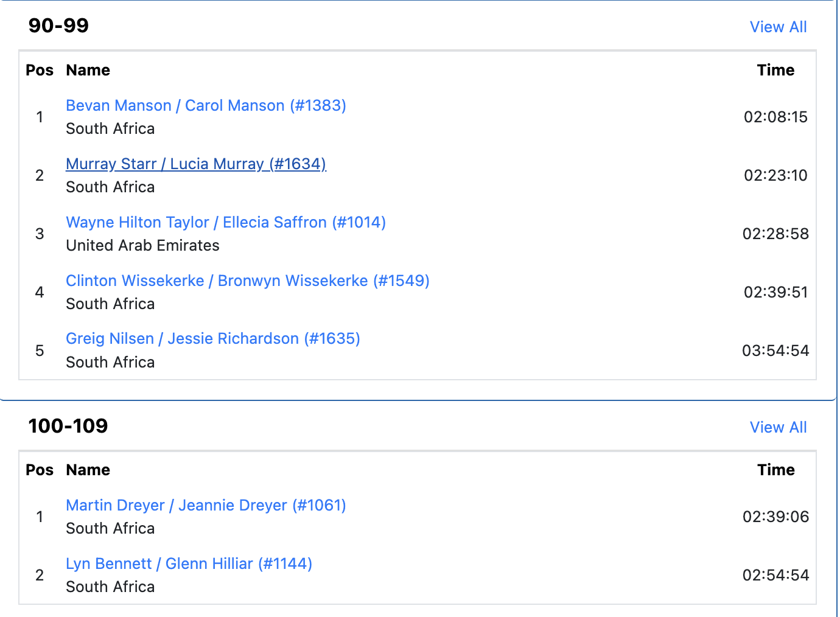Select the 02:39:06 time in 100-109 table
Screen dimensions: 840x617
(x=775, y=517)
